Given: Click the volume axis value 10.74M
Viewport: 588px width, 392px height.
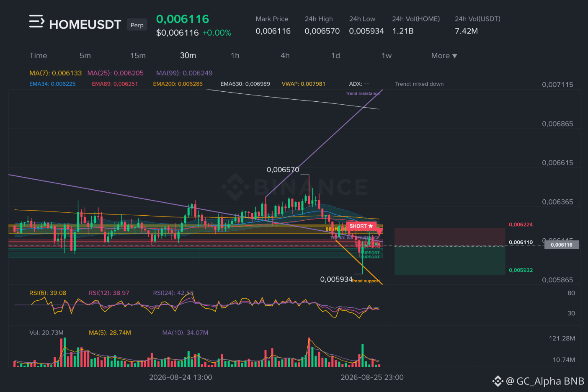Looking at the screenshot, I should click(564, 360).
